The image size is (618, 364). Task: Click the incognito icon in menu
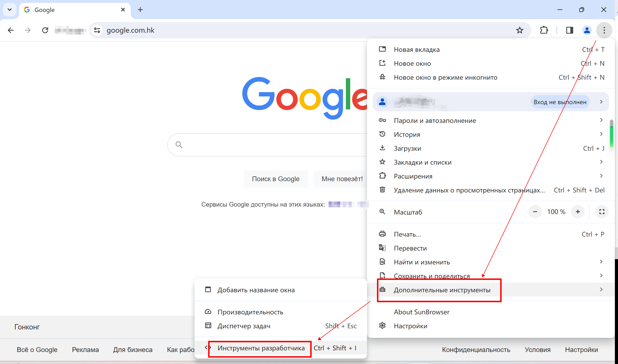(x=382, y=77)
